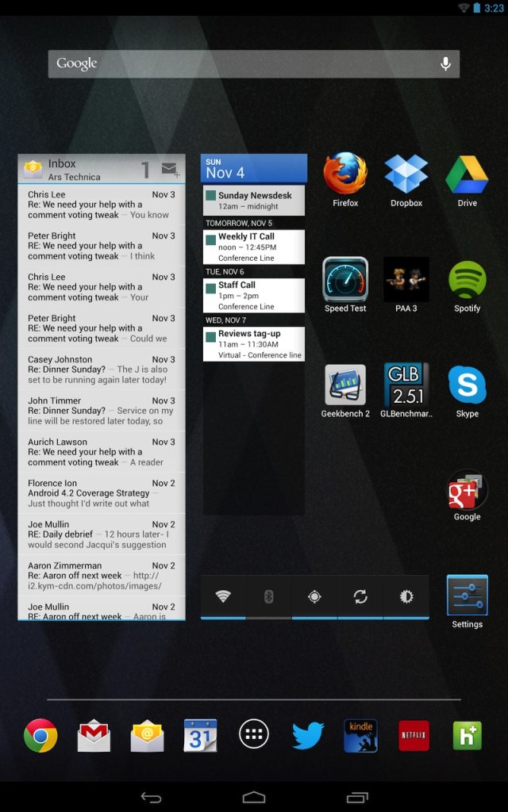Launch Chrome from the dock
This screenshot has height=812, width=508.
click(40, 735)
